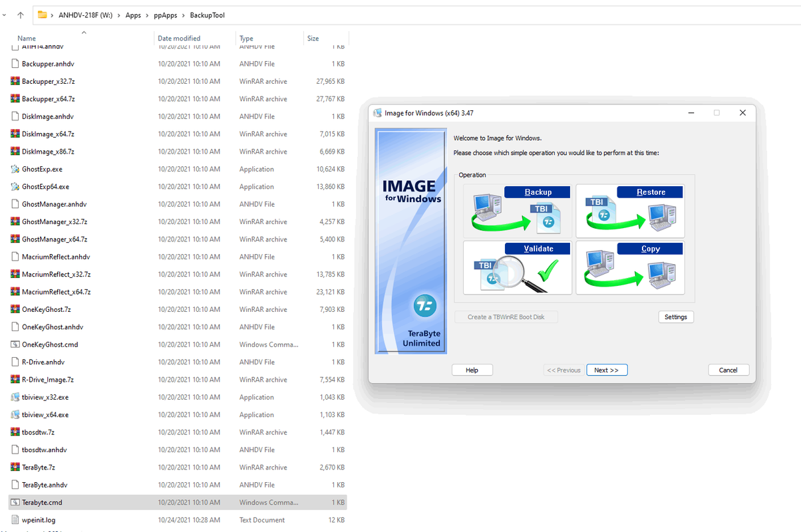Image resolution: width=801 pixels, height=532 pixels.
Task: Click the Terabyte.cmd script icon
Action: pos(15,503)
